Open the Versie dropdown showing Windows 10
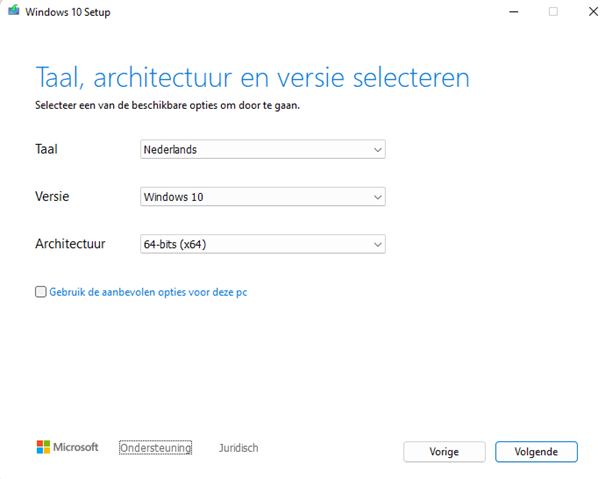 [x=263, y=197]
